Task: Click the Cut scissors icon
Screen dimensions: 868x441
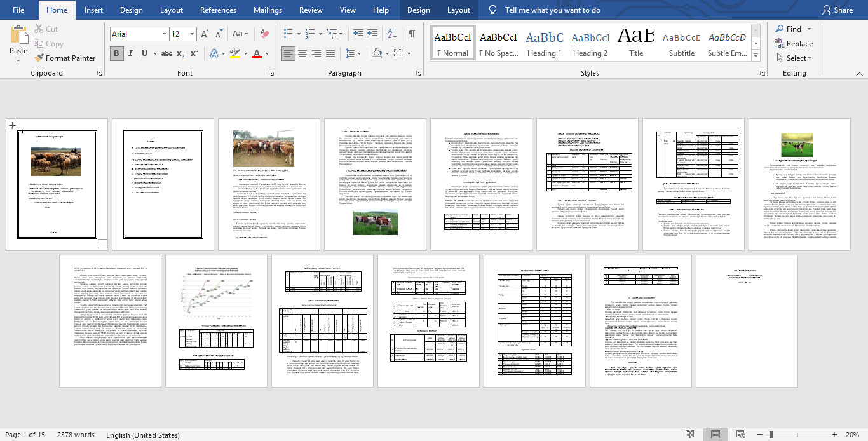Action: coord(39,29)
